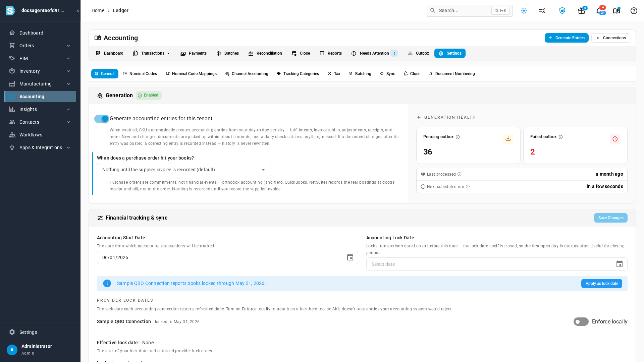Open the purchase order timing dropdown
This screenshot has height=362, width=644.
[x=184, y=170]
